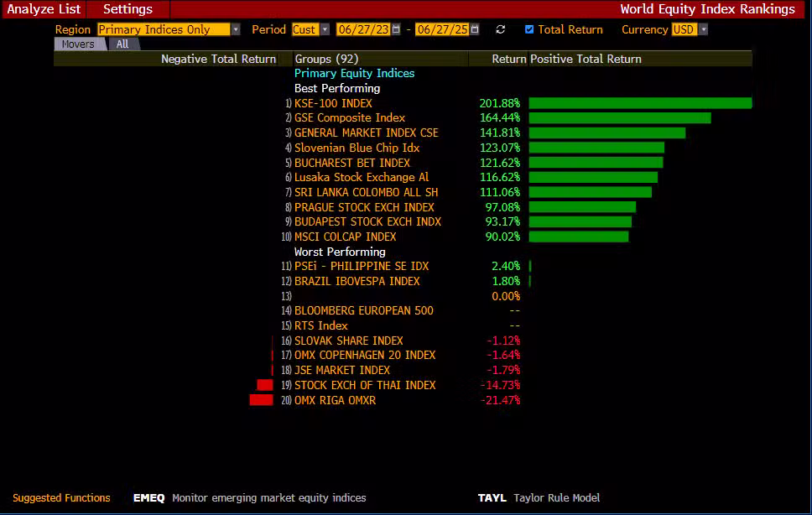
Task: Open the end date calendar picker icon
Action: (x=475, y=29)
